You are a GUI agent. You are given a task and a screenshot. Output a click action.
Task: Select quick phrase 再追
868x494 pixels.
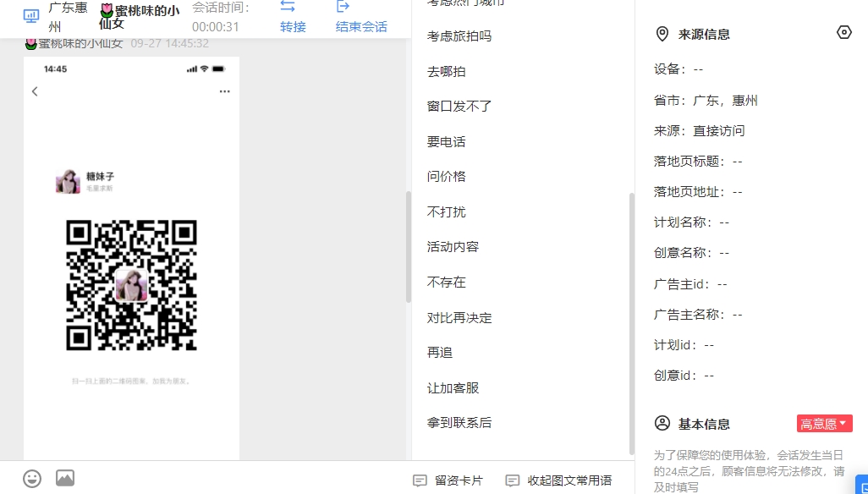click(440, 353)
